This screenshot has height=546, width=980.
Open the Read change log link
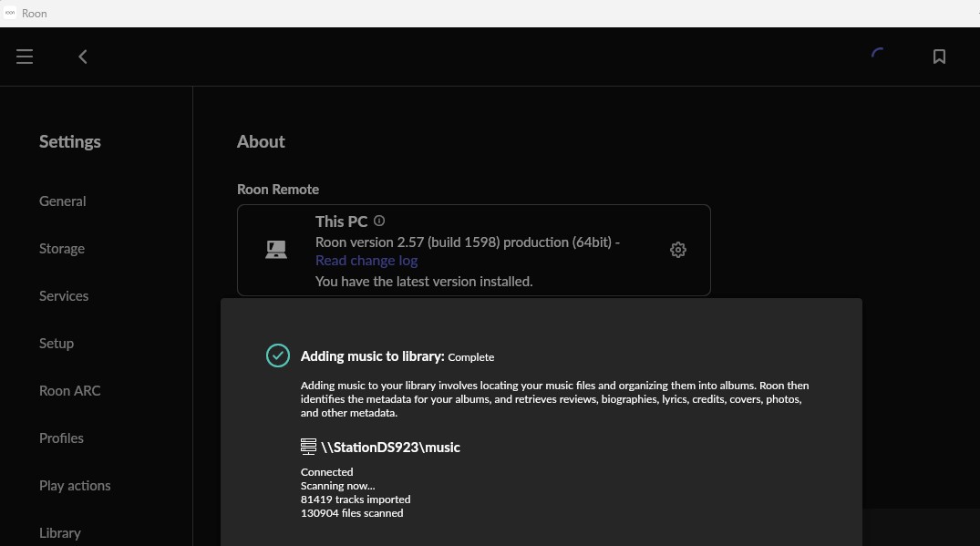point(366,261)
